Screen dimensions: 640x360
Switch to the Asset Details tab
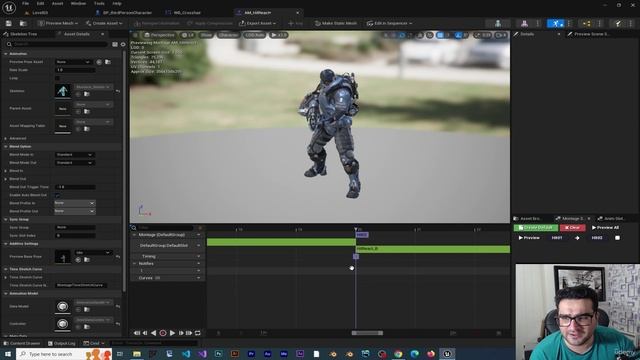(x=76, y=34)
